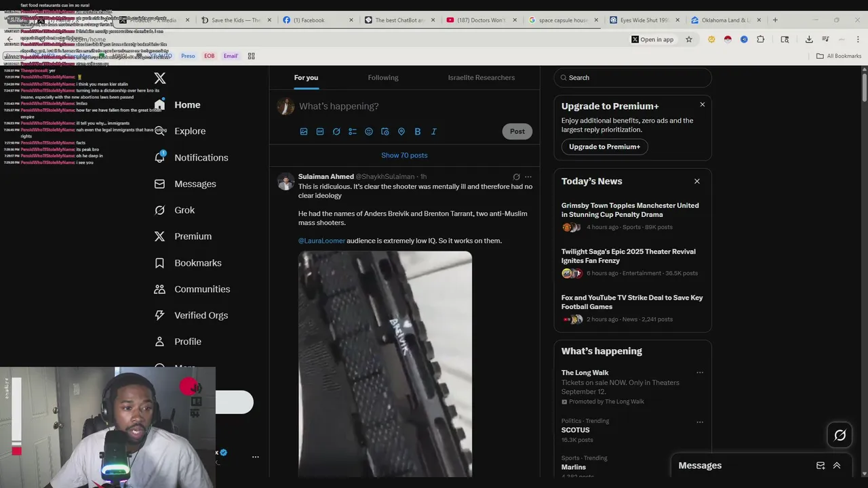
Task: Add media image to the post
Action: (x=304, y=131)
